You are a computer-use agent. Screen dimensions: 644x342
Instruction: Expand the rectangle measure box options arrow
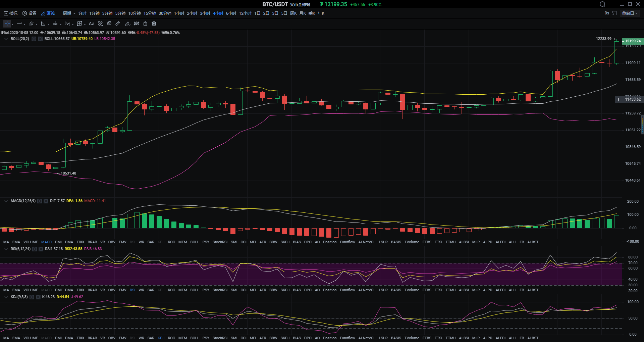click(x=85, y=24)
